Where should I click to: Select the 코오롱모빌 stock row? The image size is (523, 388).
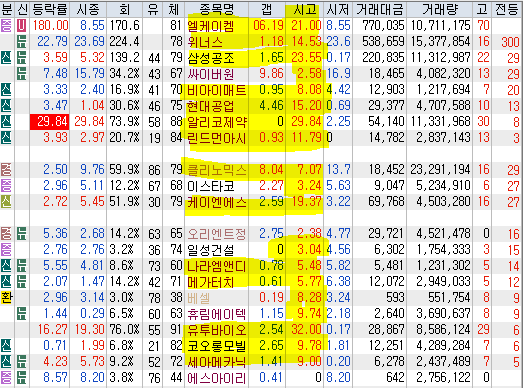pyautogui.click(x=262, y=345)
